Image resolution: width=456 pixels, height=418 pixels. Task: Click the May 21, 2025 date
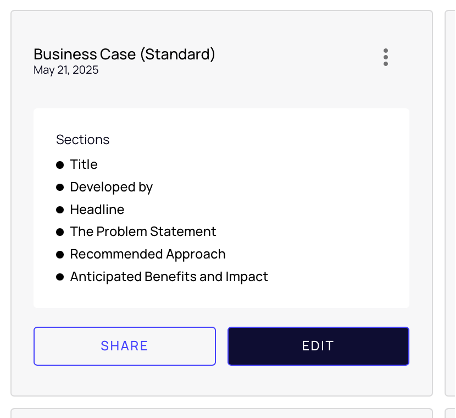(x=66, y=70)
